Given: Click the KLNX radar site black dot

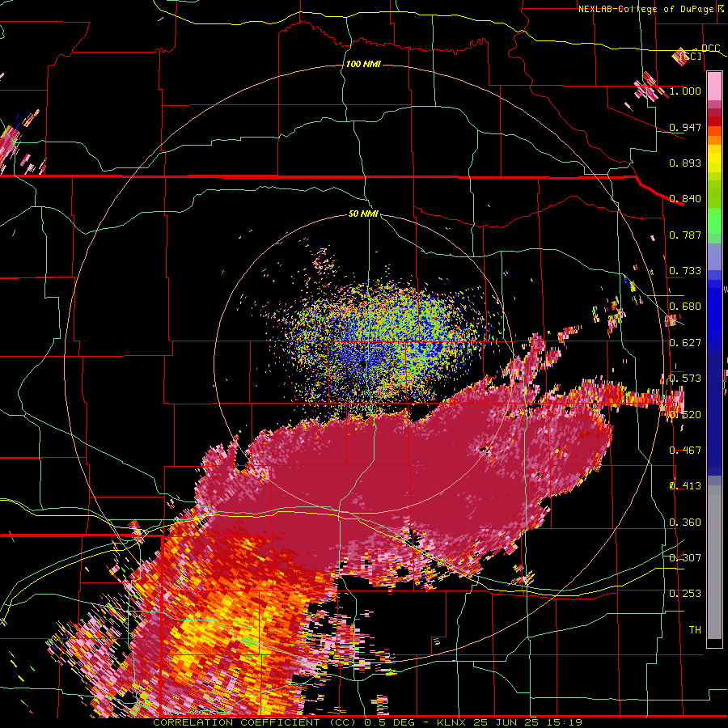Looking at the screenshot, I should point(363,363).
